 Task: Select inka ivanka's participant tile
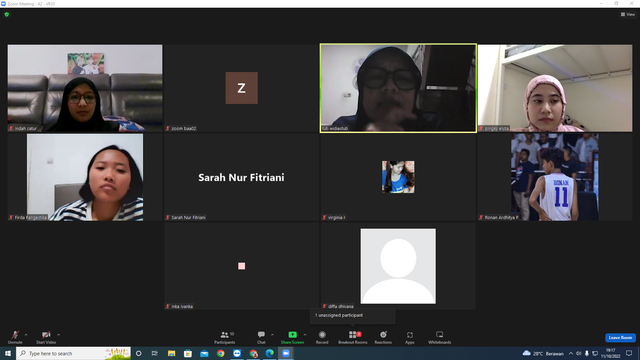click(242, 266)
